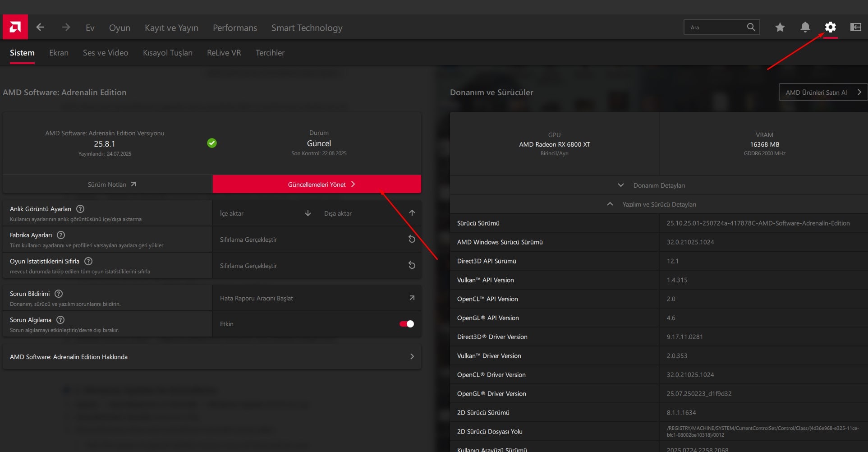Go back with the left arrow icon
The height and width of the screenshot is (452, 868).
pyautogui.click(x=40, y=28)
